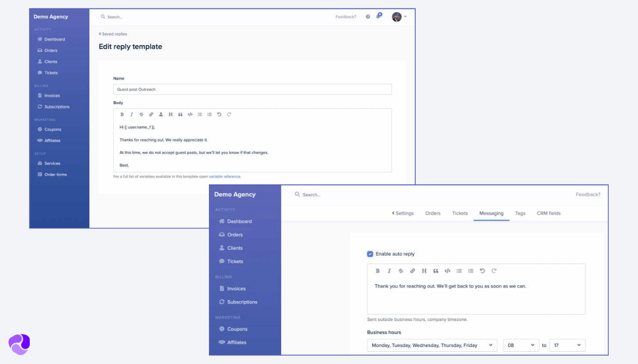Select the Messaging settings tab
Screen dimensions: 638x364
(491, 214)
